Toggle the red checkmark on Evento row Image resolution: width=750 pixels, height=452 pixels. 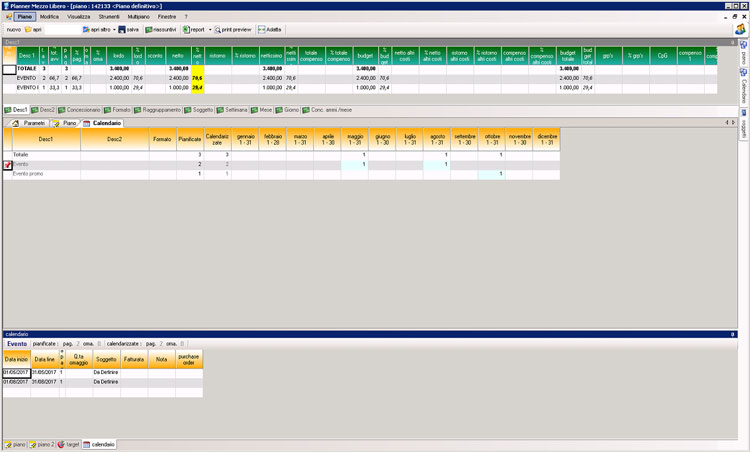tap(8, 165)
